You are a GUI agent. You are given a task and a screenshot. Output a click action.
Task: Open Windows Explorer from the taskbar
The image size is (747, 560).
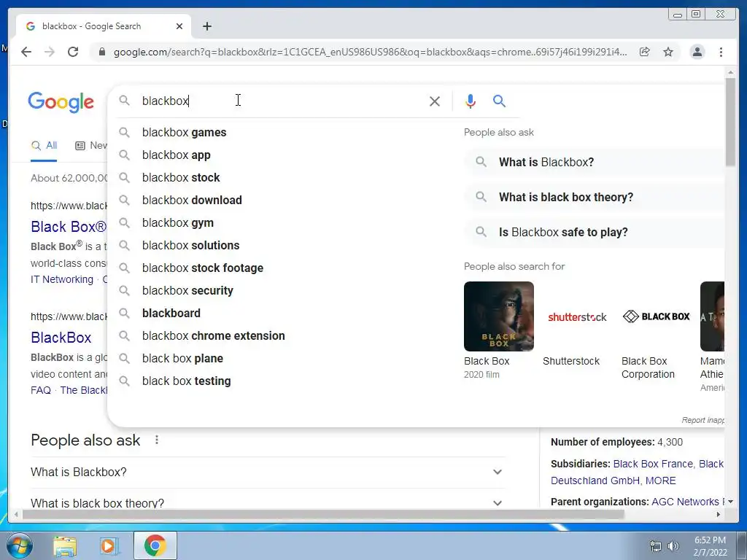[x=65, y=546]
